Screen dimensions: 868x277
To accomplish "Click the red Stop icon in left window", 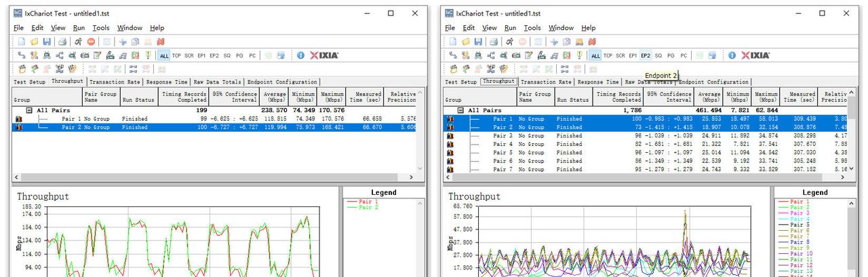I will (91, 42).
